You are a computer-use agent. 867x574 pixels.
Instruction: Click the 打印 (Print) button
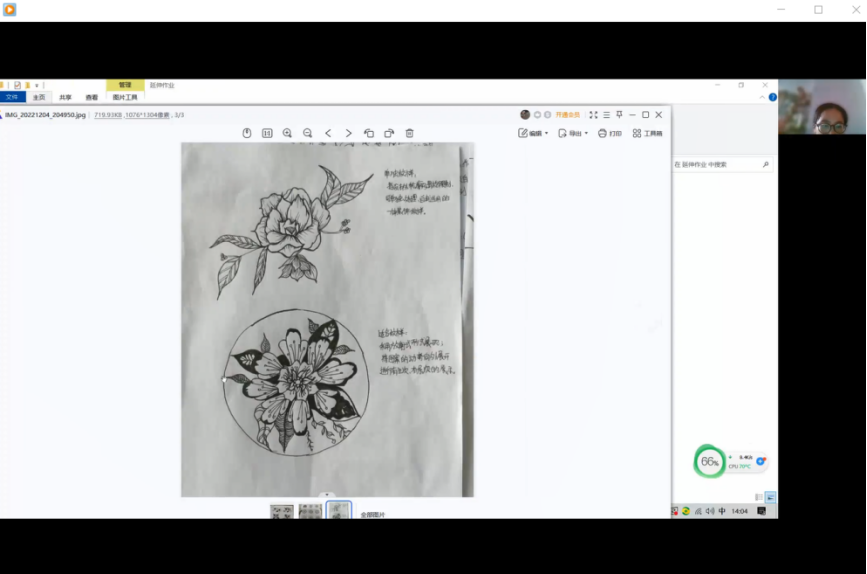tap(609, 133)
